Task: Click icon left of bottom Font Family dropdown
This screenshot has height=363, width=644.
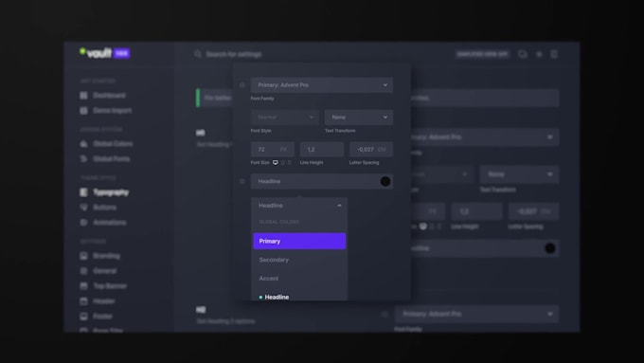Action: click(385, 314)
